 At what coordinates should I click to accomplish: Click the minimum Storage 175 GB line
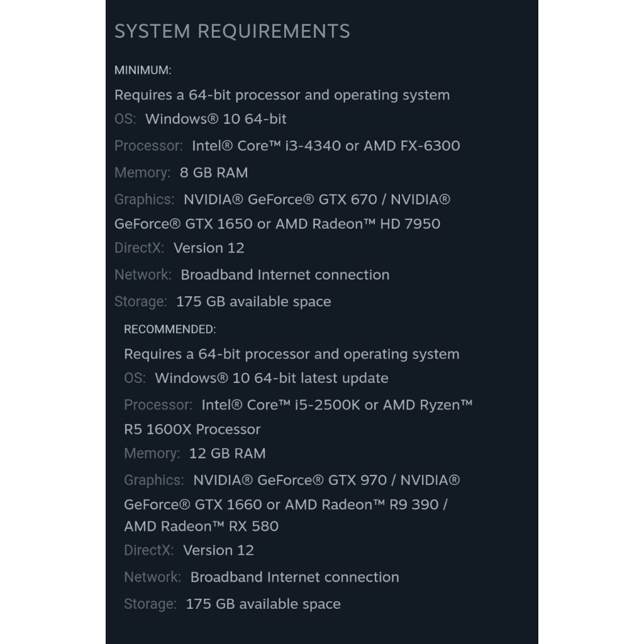[253, 302]
